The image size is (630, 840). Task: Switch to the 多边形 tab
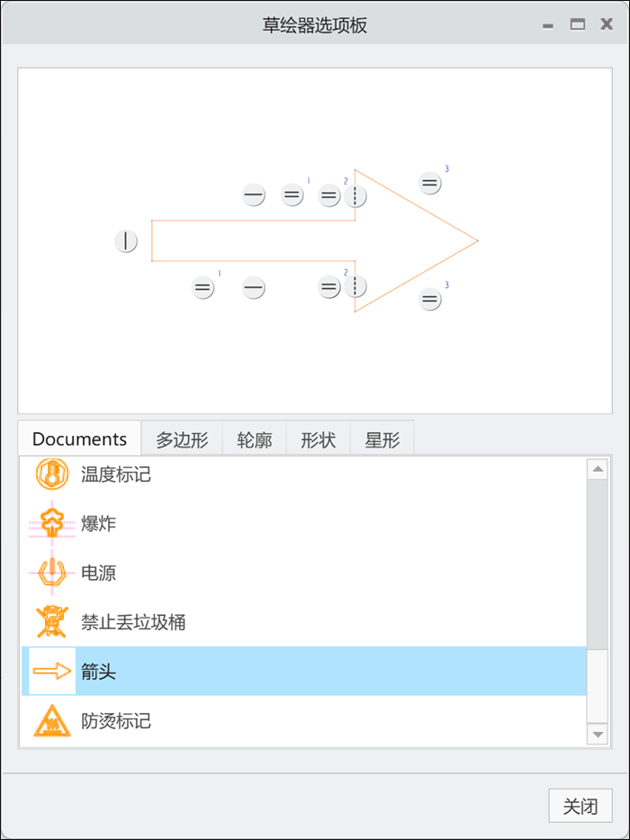click(x=182, y=440)
